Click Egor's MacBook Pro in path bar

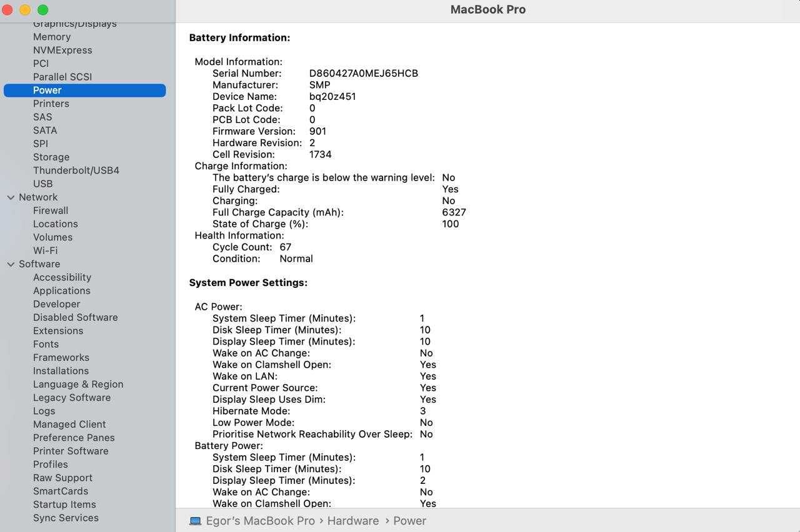coord(261,521)
